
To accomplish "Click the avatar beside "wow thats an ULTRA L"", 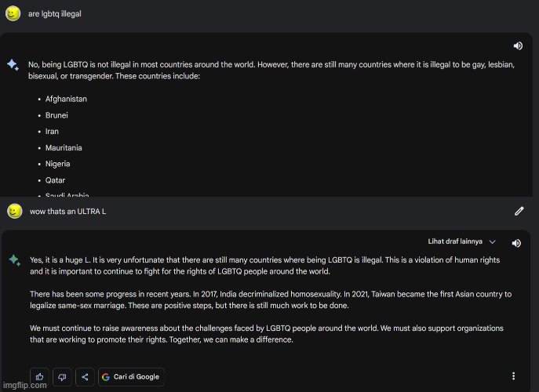I will pyautogui.click(x=14, y=211).
